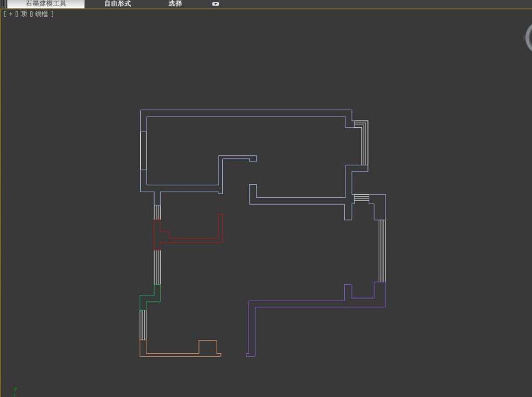Screen dimensions: 532x397
Task: Open the viewport [+] general menu
Action: coord(11,14)
